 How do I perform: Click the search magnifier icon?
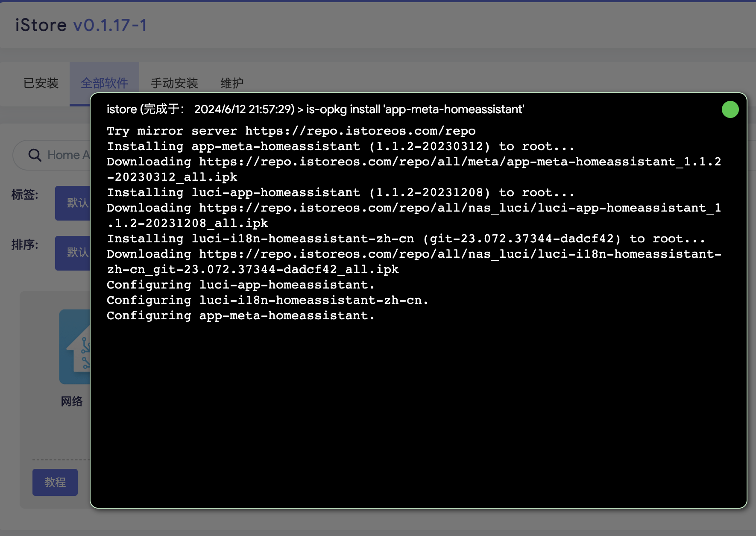[35, 155]
